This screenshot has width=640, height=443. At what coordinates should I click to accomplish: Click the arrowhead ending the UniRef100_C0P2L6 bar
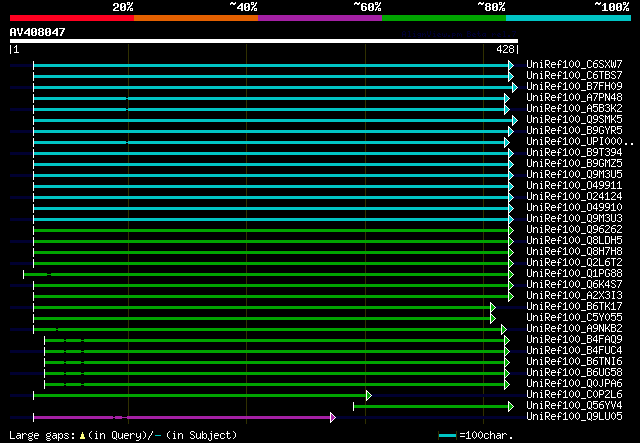[368, 395]
